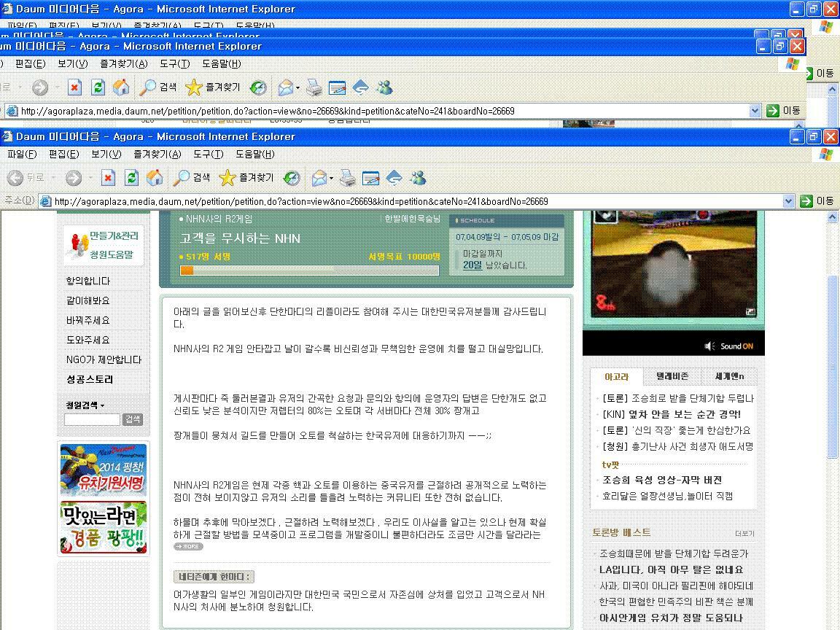Open 편집(E) menu in front window
The height and width of the screenshot is (630, 840).
tap(63, 155)
